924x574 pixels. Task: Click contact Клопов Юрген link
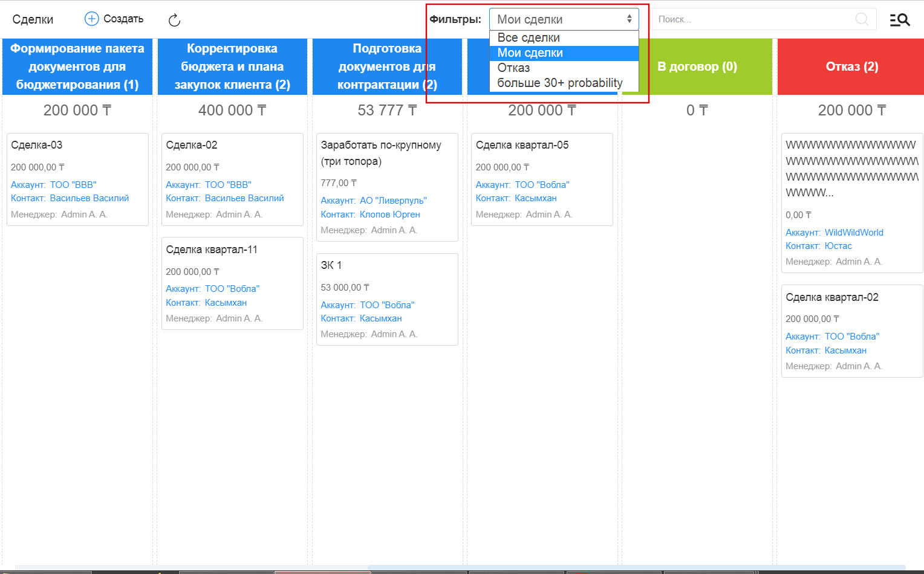pos(389,214)
